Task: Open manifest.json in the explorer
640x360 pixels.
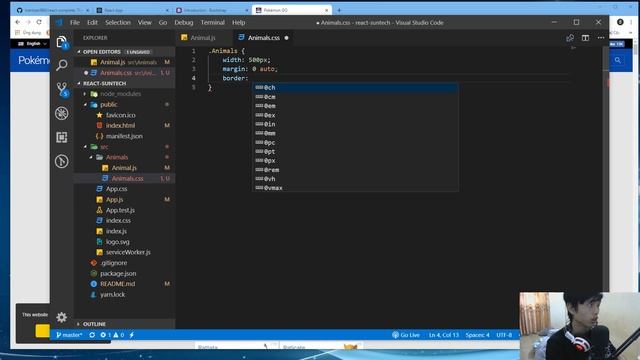Action: pos(124,136)
